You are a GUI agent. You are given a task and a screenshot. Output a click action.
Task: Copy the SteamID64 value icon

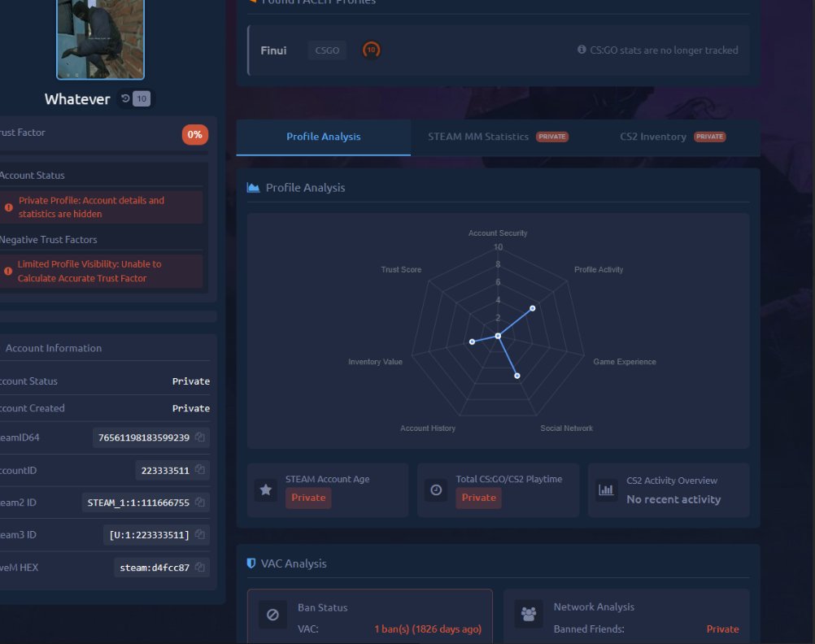coord(199,437)
